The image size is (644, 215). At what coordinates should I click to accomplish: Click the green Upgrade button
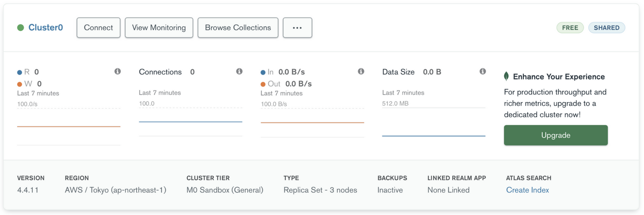point(556,135)
